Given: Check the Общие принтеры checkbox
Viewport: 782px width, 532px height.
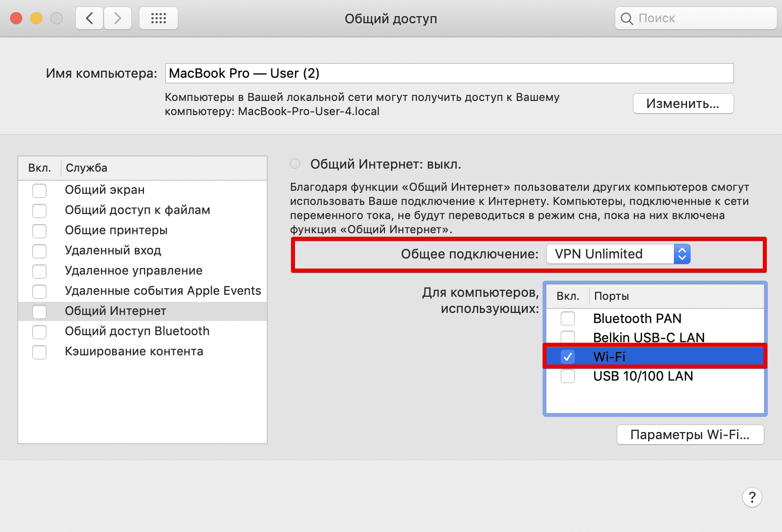Looking at the screenshot, I should click(39, 231).
